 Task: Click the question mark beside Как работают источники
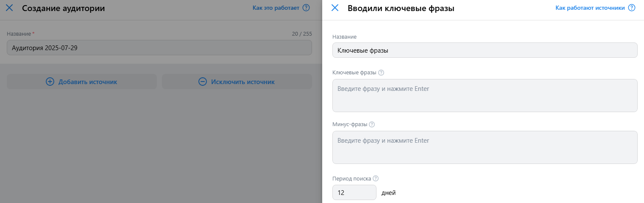tap(632, 8)
